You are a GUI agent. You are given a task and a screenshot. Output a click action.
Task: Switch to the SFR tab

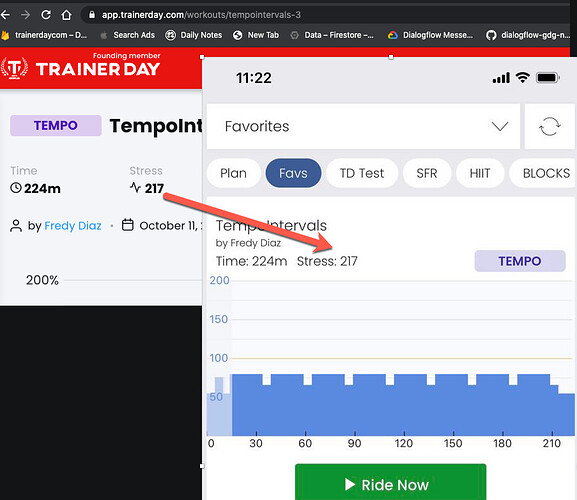427,173
